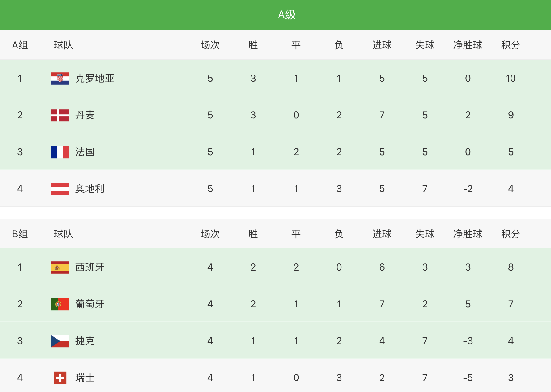Screen dimensions: 551x392
Task: Open team name 克罗地亚
Action: click(94, 79)
